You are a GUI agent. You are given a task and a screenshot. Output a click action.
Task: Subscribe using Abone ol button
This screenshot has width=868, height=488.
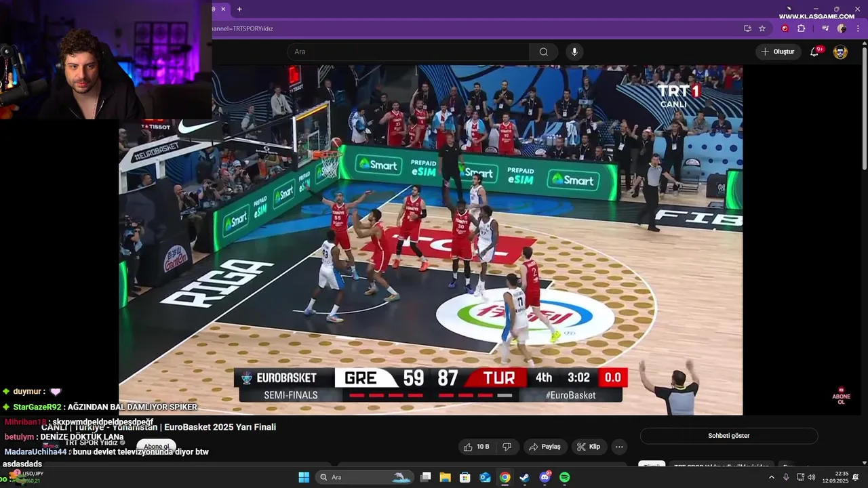click(x=156, y=447)
